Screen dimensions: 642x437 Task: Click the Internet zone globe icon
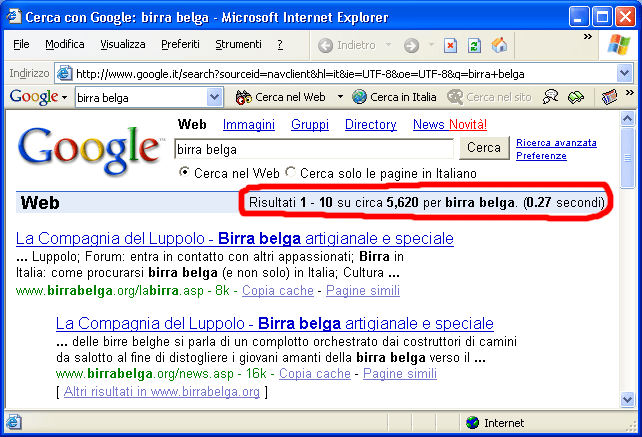tap(473, 422)
